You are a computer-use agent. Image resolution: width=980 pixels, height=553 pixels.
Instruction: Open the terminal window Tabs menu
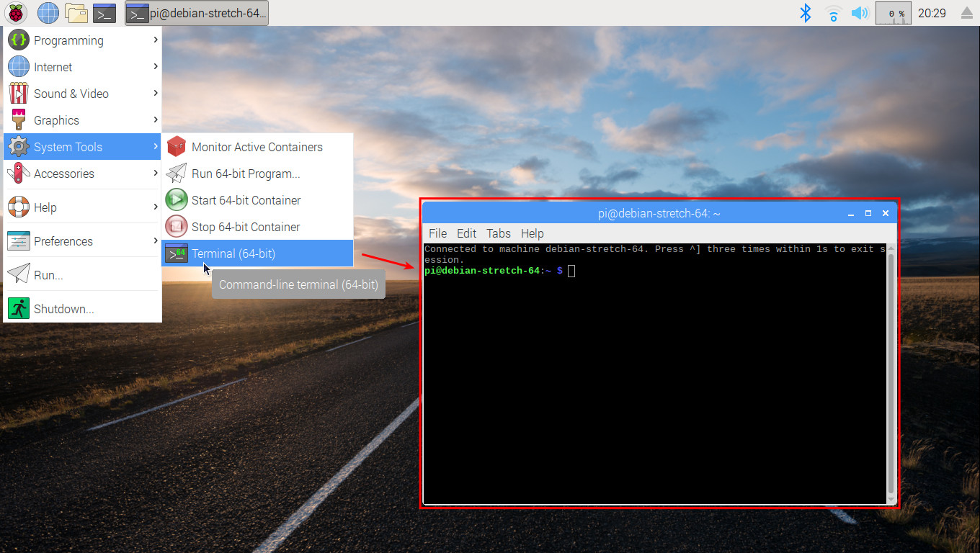[498, 233]
